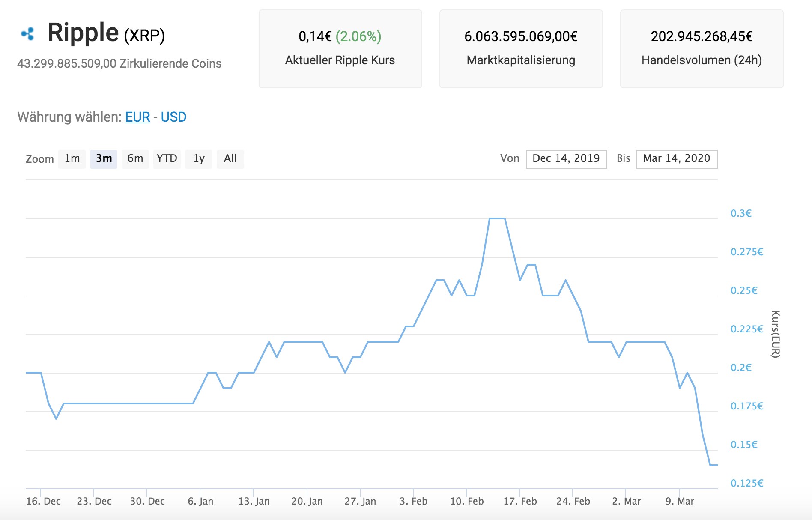Show All time zoom range
The height and width of the screenshot is (520, 812).
point(230,159)
